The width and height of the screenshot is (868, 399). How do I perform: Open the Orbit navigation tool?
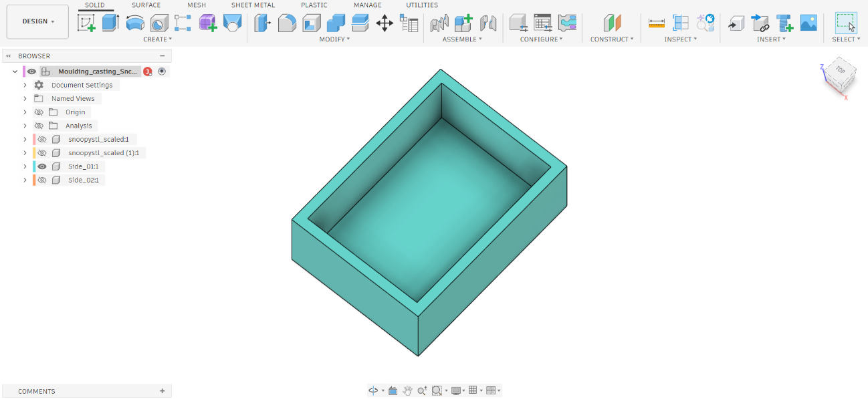point(373,390)
